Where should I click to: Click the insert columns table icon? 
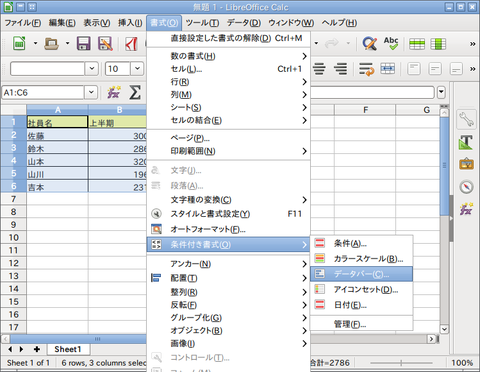[x=438, y=44]
